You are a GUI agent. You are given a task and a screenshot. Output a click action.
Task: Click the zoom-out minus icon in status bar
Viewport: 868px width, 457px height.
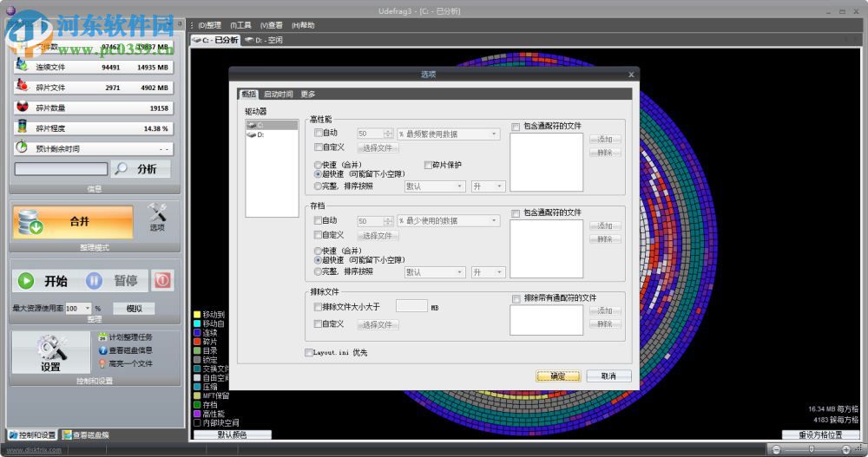[x=776, y=449]
